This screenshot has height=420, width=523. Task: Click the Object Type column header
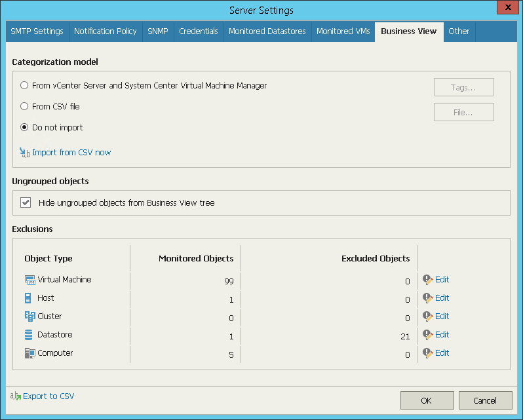coord(48,259)
